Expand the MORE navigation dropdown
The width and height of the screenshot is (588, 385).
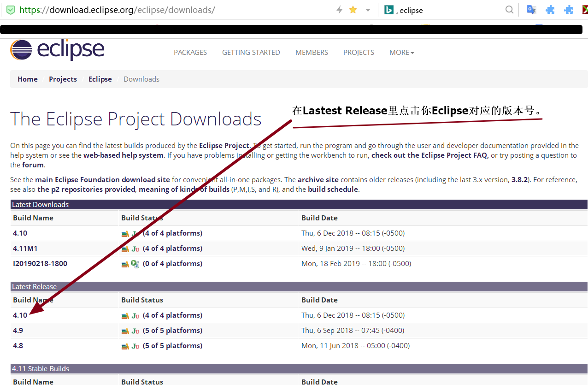click(x=402, y=53)
